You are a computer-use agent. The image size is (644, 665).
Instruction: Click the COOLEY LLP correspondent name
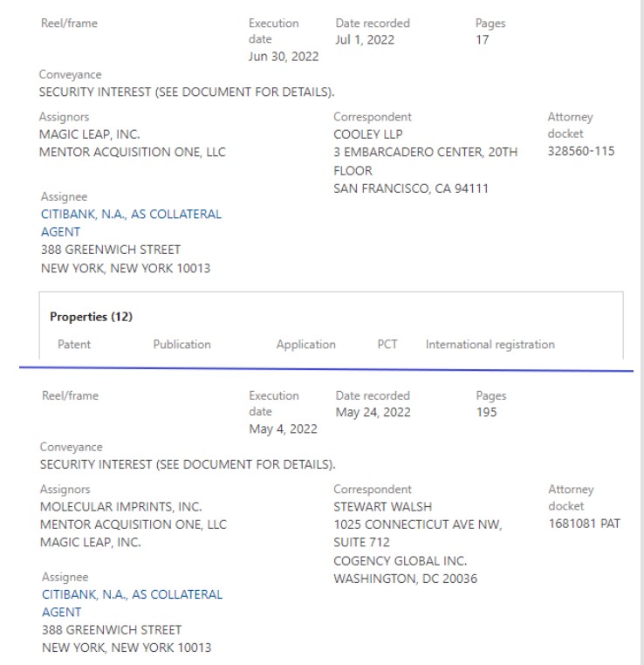(x=368, y=134)
